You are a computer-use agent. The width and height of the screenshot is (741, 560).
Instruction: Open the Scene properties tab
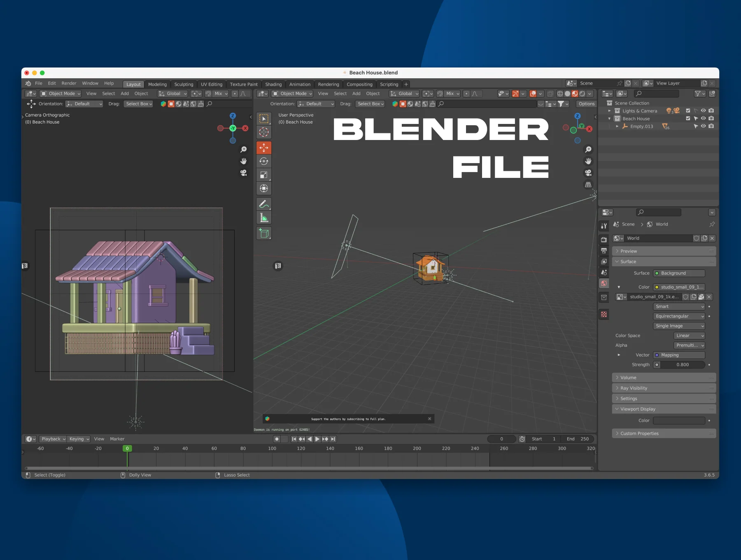[604, 272]
